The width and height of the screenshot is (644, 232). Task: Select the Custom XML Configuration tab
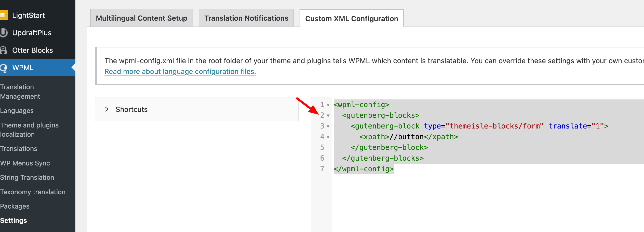352,19
